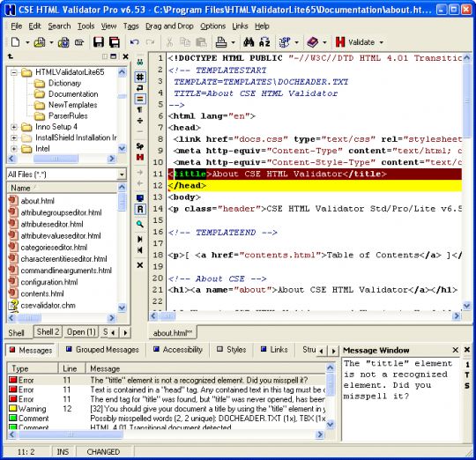The width and height of the screenshot is (476, 460).
Task: Open the Links menu
Action: (240, 26)
